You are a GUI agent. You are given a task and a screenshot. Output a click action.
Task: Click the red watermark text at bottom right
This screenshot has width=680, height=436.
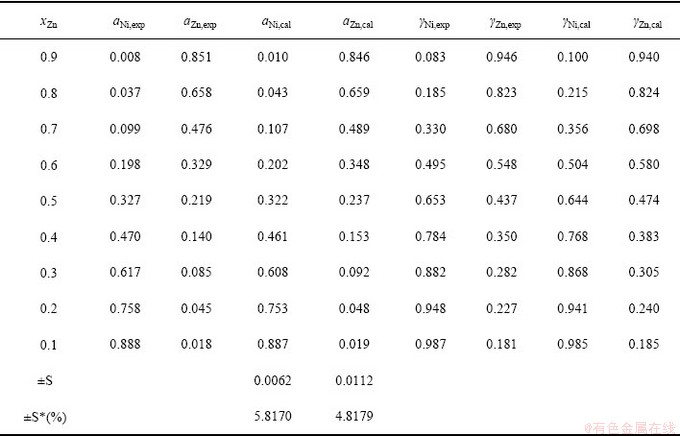630,429
